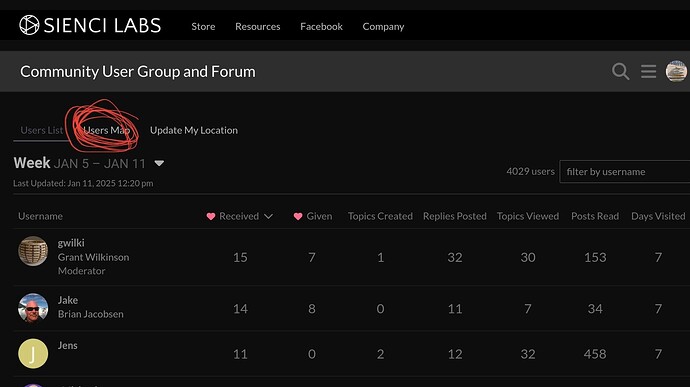Open the current user profile avatar
Image resolution: width=690 pixels, height=387 pixels.
[x=676, y=71]
